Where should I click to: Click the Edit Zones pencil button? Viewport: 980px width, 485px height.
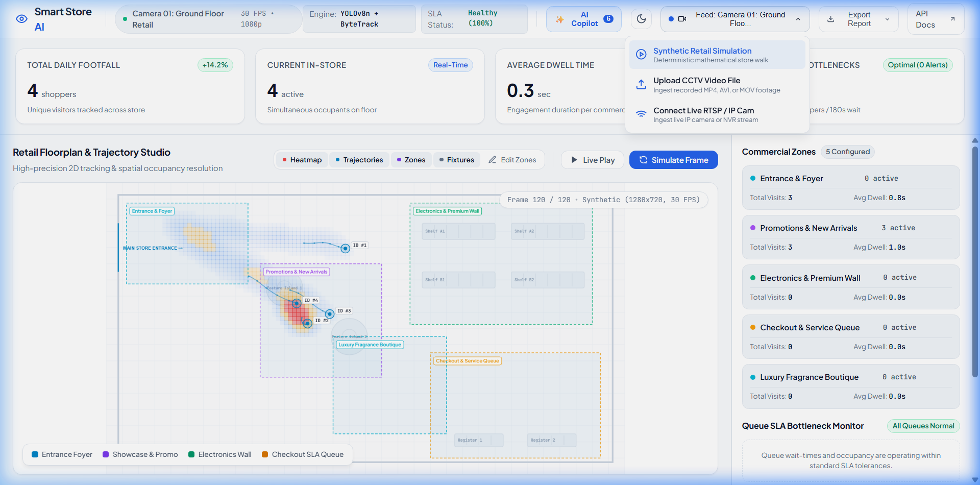(x=512, y=160)
